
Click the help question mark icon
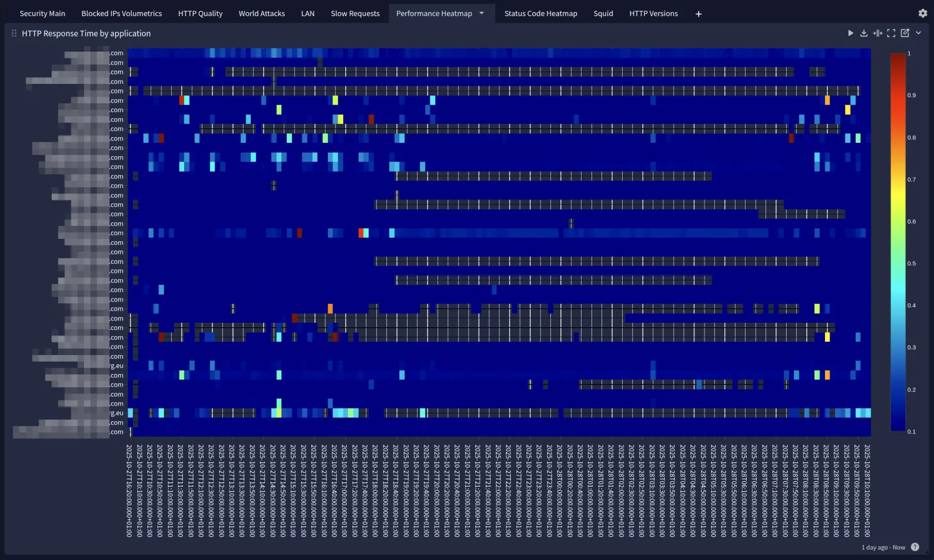[915, 547]
